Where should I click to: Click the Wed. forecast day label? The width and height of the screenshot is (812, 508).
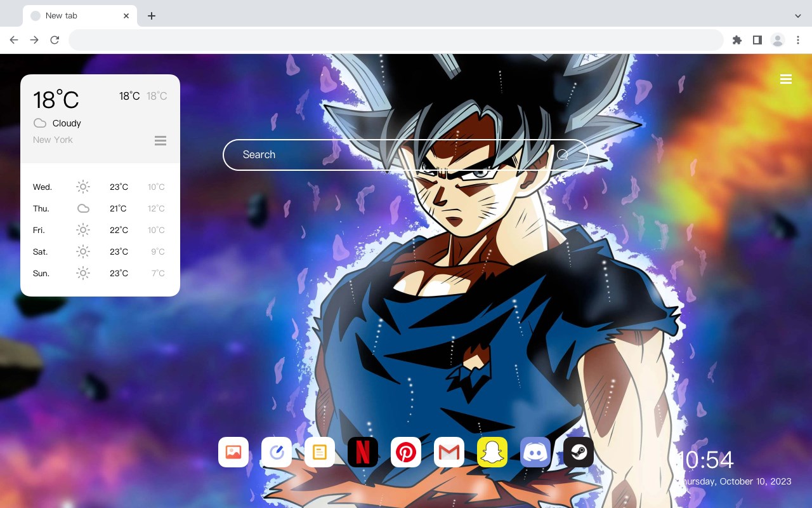pyautogui.click(x=43, y=187)
